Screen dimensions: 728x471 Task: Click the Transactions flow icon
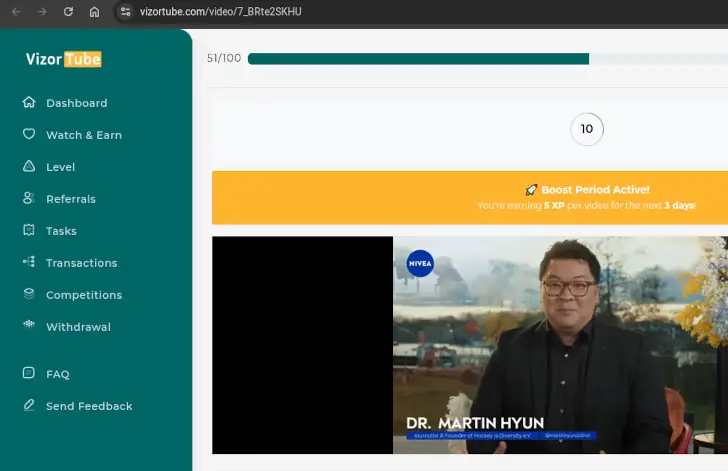click(x=29, y=262)
